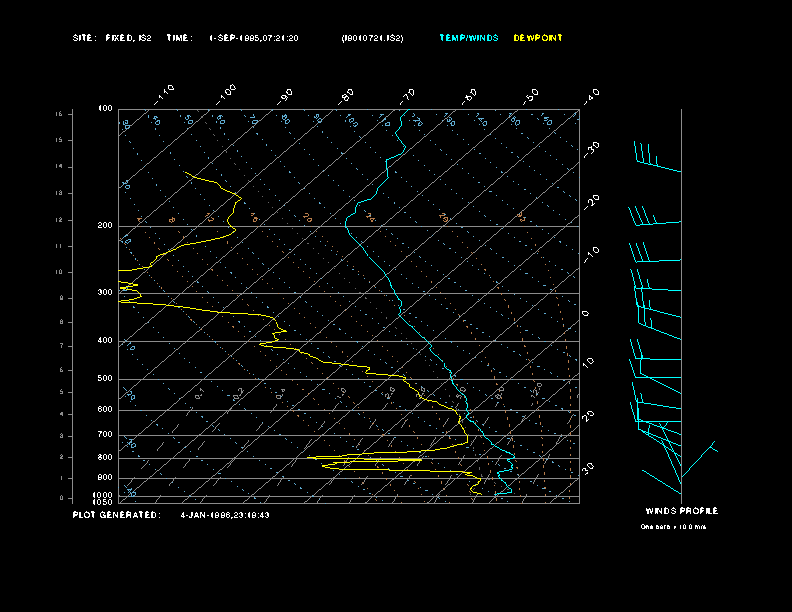Click the yellow DEWPOINT legend label
Viewport: 792px width, 612px height.
pos(538,38)
